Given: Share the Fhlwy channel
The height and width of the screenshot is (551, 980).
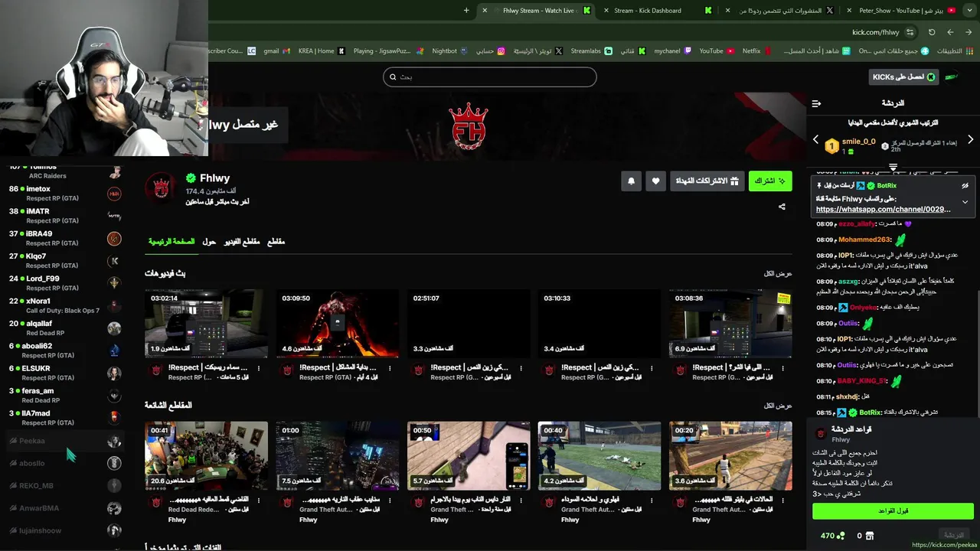Looking at the screenshot, I should coord(782,207).
